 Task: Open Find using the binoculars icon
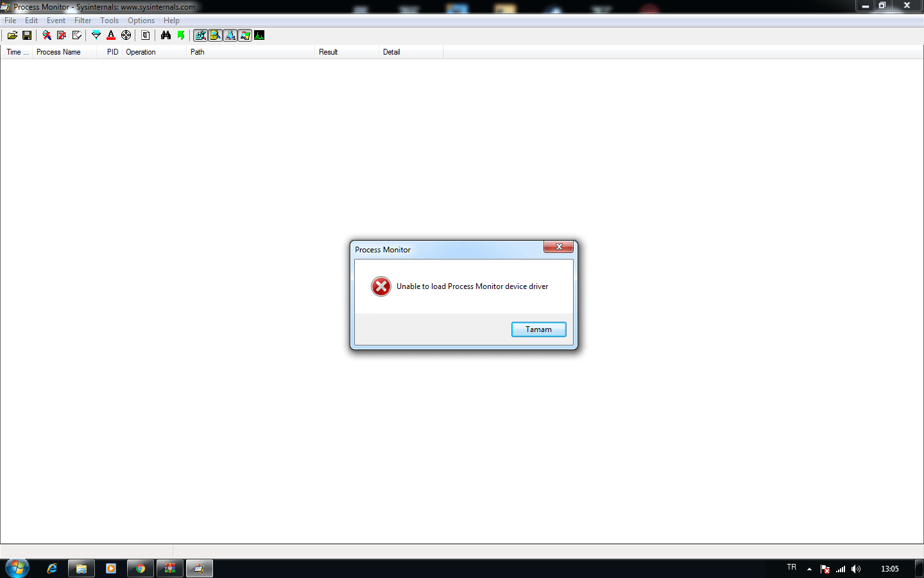point(166,35)
